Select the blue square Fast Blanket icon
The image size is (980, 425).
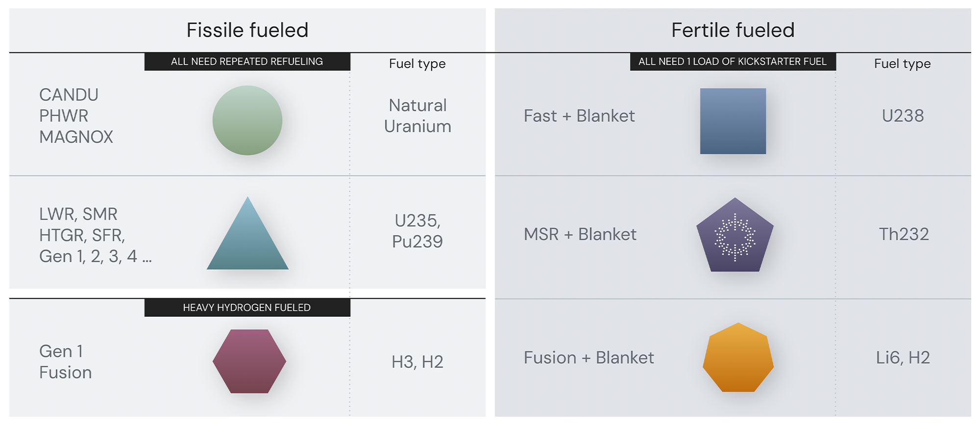click(733, 121)
